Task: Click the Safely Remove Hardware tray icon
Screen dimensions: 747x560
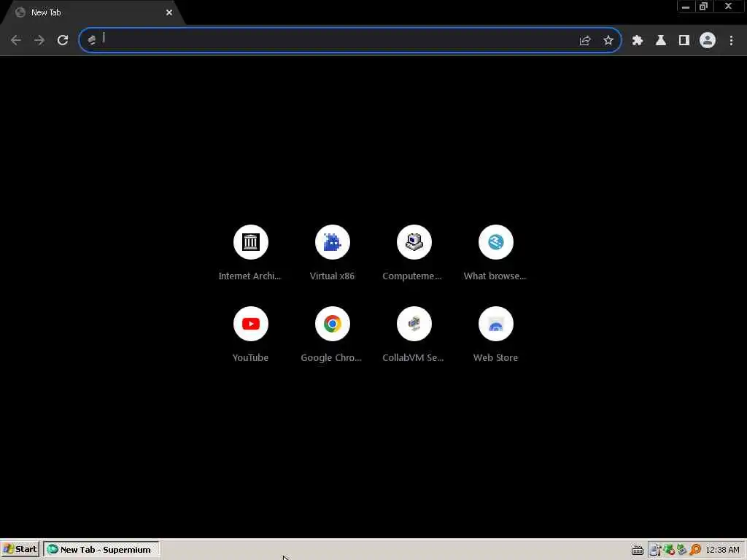Action: 655,550
